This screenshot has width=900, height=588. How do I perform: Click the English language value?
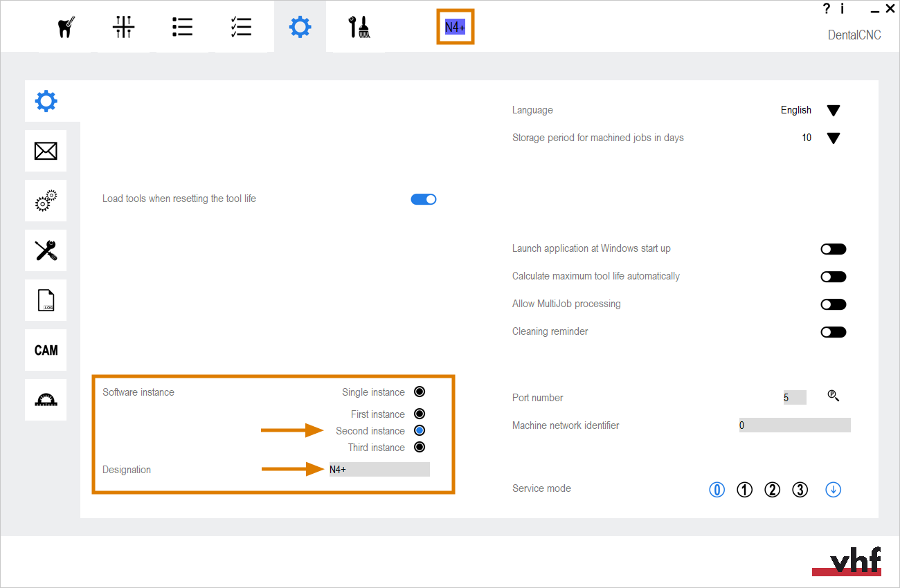click(x=796, y=110)
